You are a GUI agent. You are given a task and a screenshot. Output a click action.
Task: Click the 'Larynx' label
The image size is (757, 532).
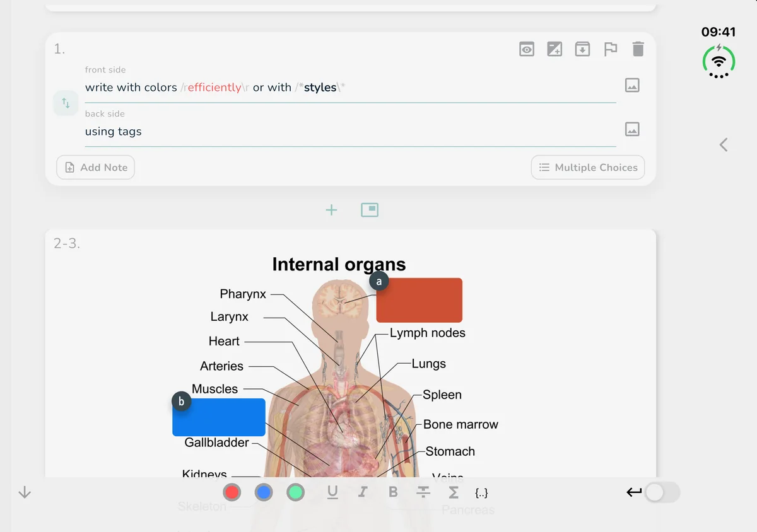[x=230, y=317]
